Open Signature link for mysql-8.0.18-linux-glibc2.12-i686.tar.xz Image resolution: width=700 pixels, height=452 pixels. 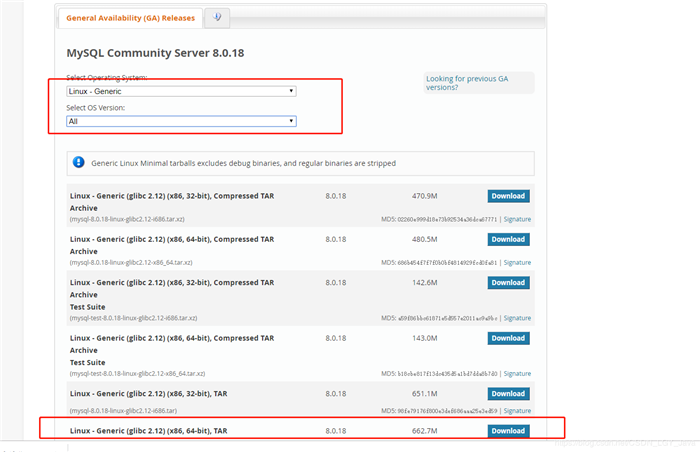tap(517, 219)
